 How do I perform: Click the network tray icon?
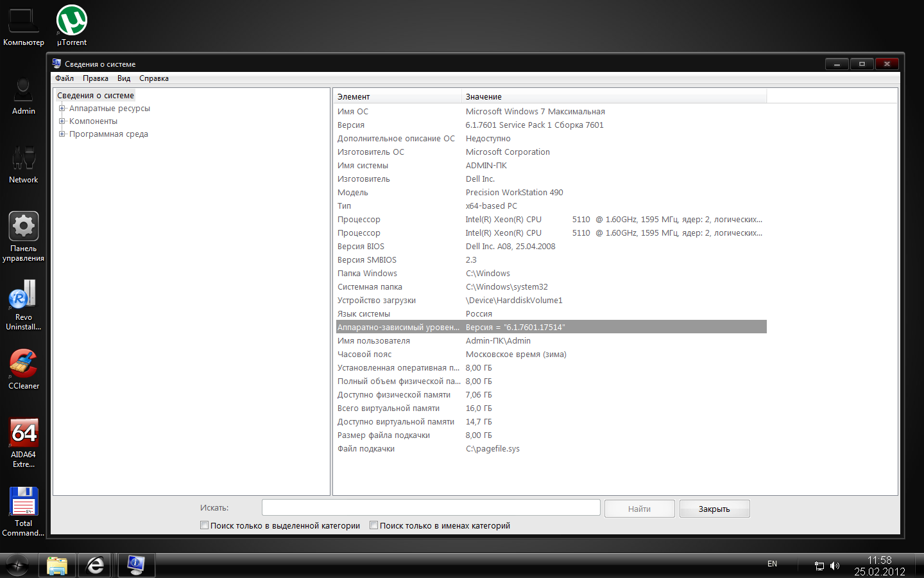point(819,566)
